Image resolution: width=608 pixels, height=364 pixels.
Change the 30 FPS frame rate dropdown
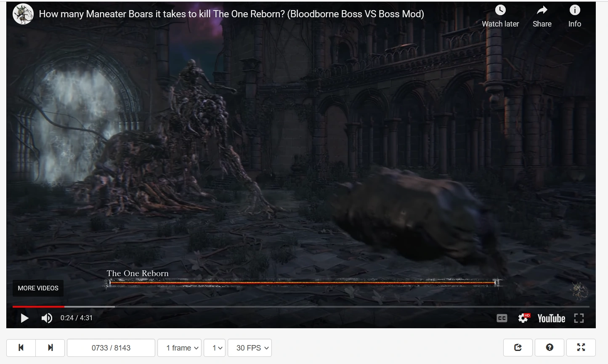[x=250, y=348]
